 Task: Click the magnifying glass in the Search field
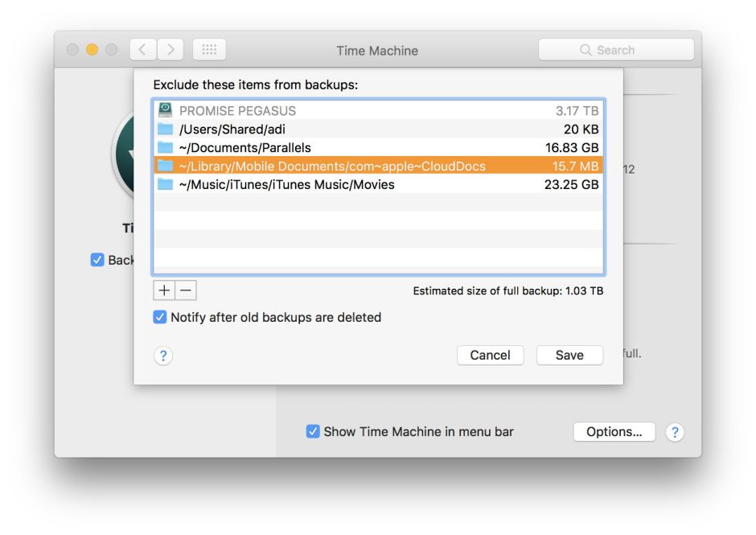pos(585,49)
